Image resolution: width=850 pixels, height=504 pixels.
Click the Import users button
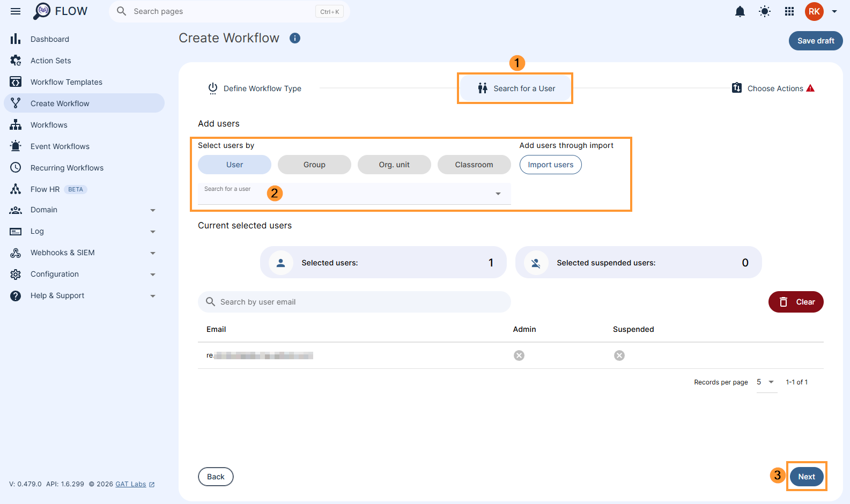[550, 165]
